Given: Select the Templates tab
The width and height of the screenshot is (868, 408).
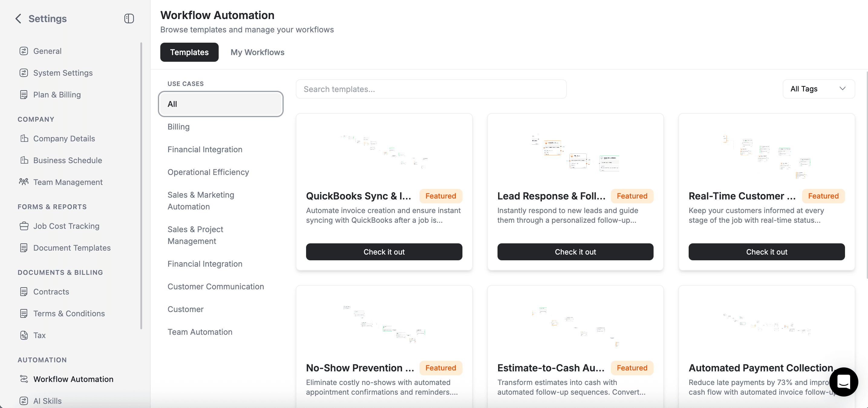Looking at the screenshot, I should [189, 52].
